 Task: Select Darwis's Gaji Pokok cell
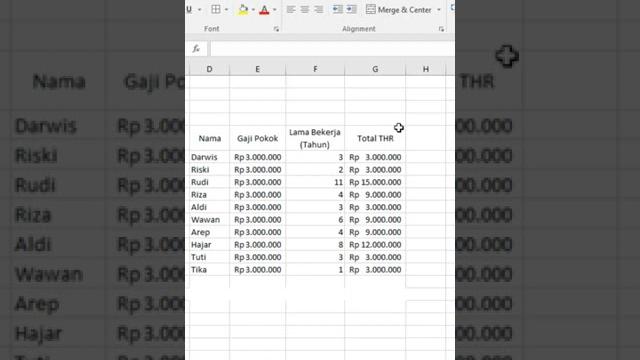(x=258, y=157)
